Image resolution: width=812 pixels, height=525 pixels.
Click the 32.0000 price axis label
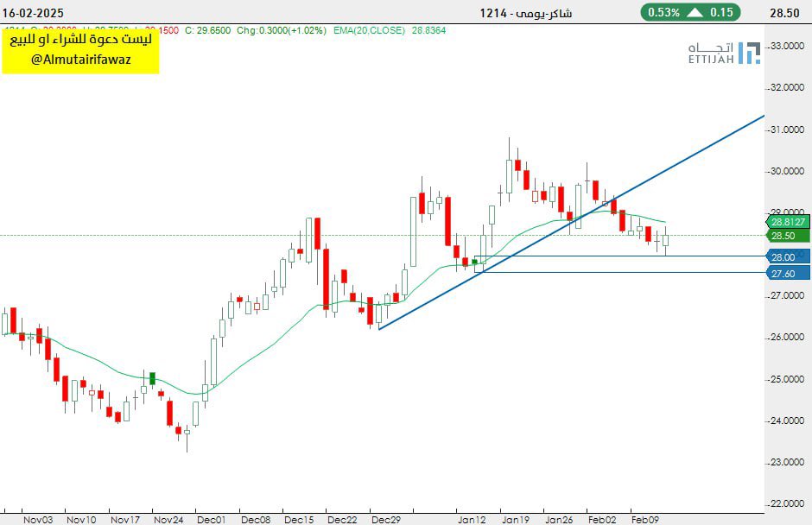click(788, 87)
